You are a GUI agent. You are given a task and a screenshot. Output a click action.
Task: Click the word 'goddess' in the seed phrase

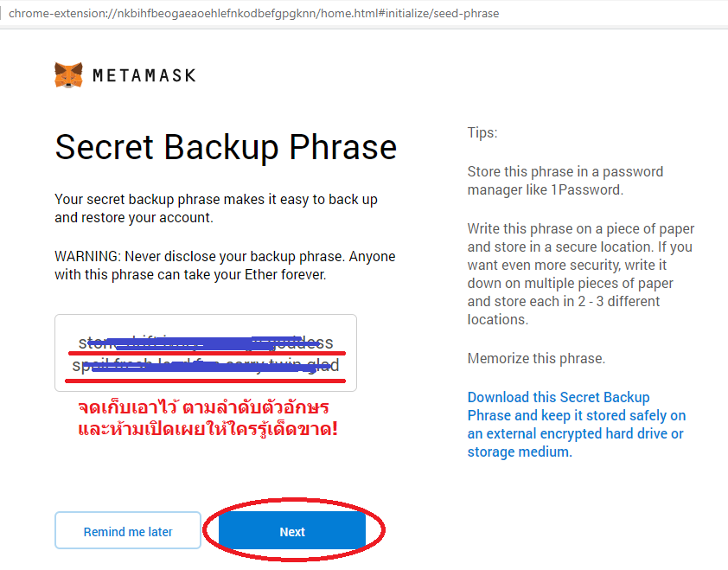[x=308, y=343]
